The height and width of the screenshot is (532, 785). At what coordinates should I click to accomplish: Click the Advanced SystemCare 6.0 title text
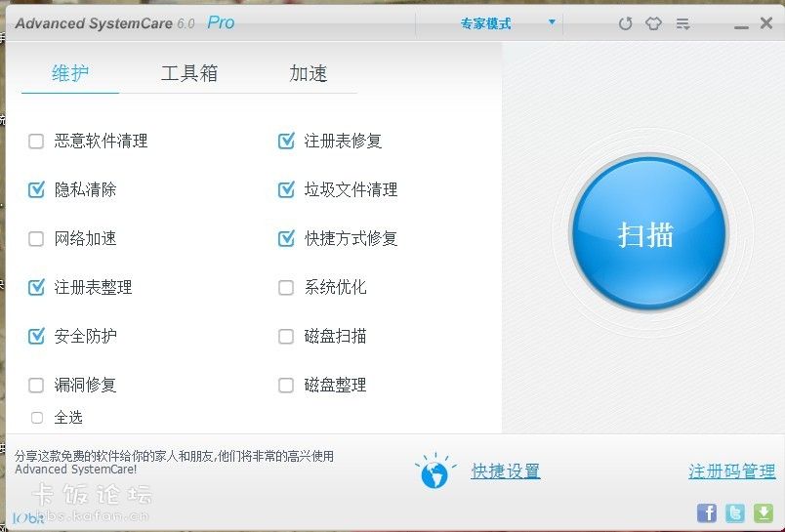104,23
